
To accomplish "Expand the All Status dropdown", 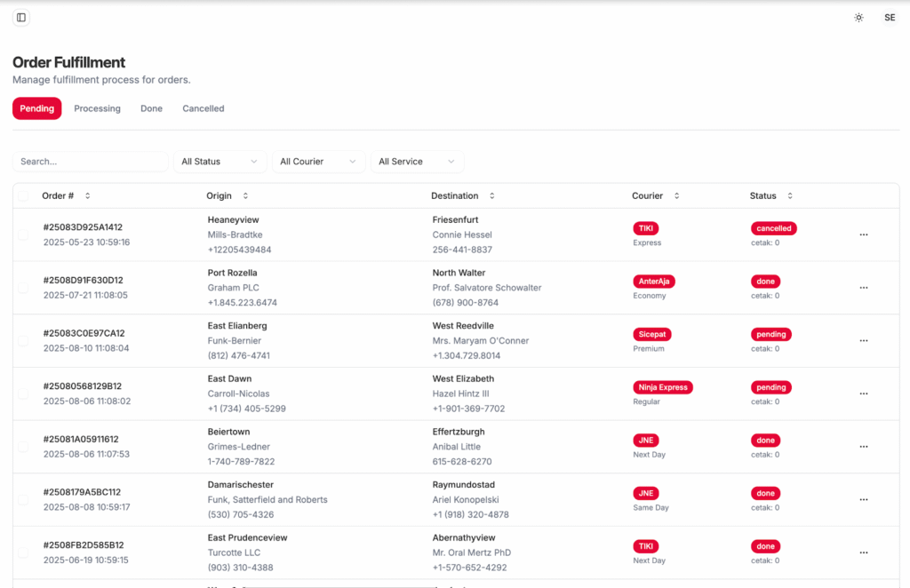I will [x=220, y=162].
